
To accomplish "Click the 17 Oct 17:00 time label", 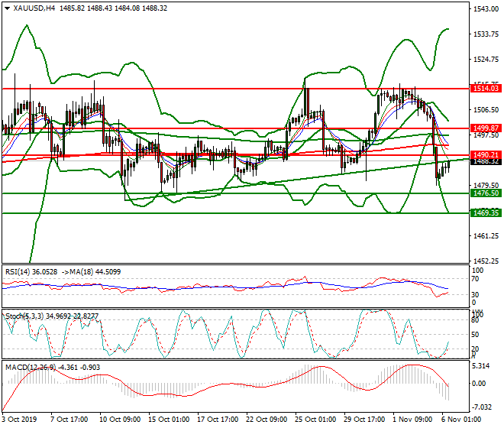I will pyautogui.click(x=218, y=420).
